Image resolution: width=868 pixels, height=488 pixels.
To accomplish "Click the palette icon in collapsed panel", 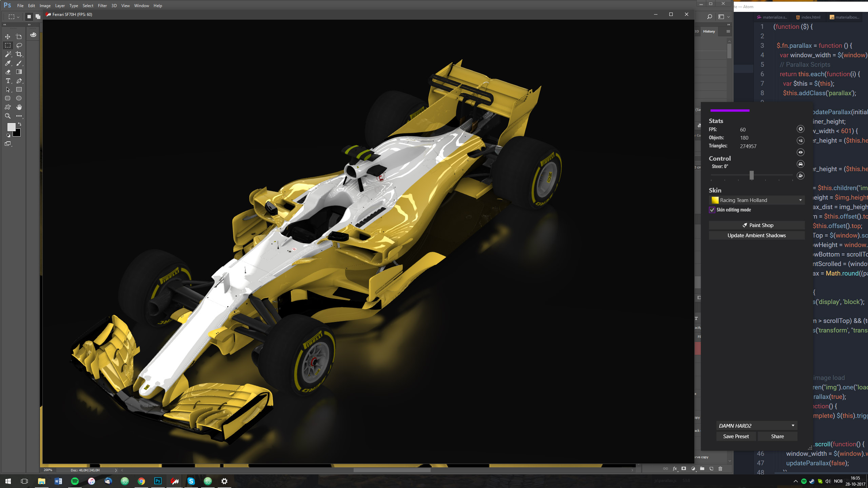I will (x=33, y=35).
